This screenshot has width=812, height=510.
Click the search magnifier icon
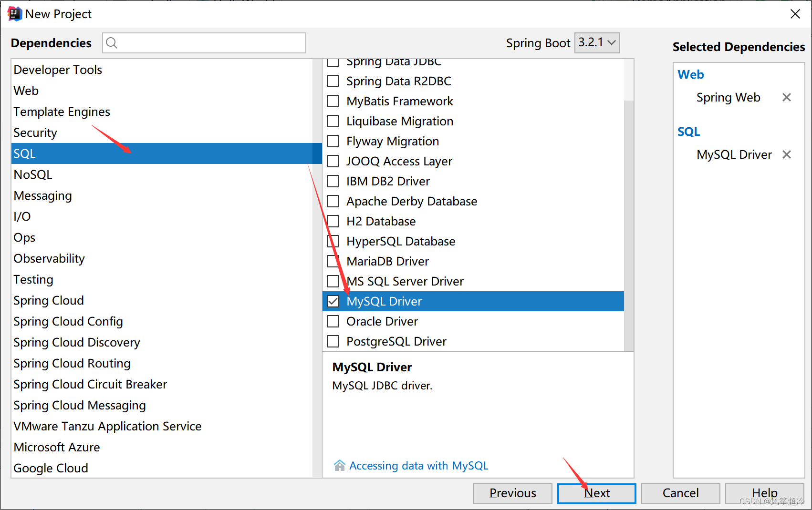coord(112,43)
